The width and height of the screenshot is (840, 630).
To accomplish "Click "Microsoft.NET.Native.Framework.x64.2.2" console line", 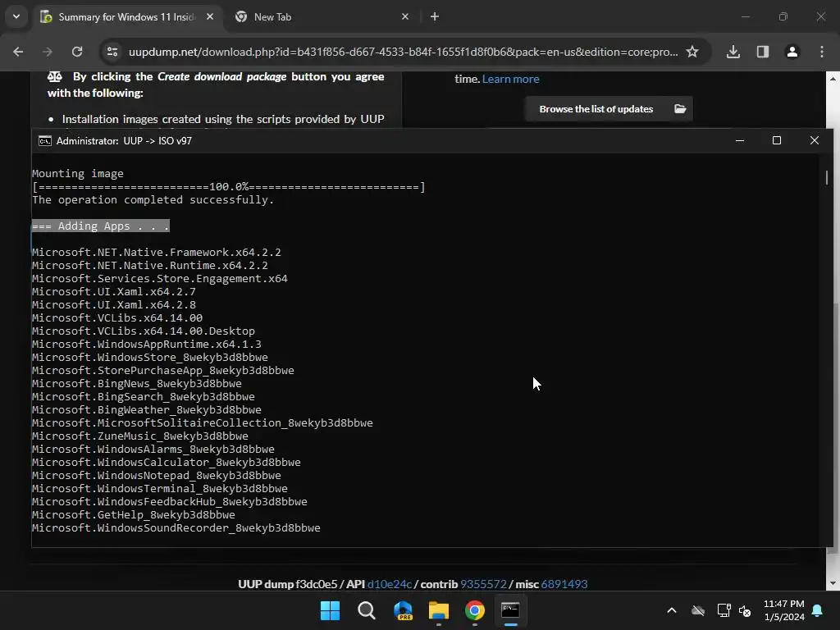I will [157, 253].
